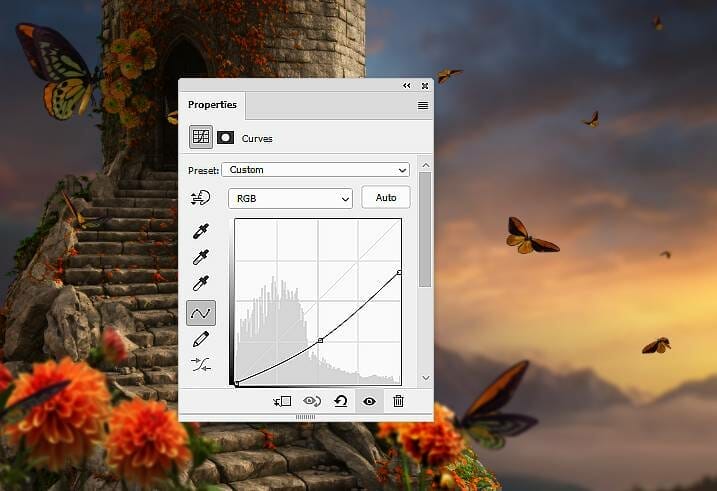Click the panel scrollbar up arrow
This screenshot has height=491, width=717.
click(426, 165)
